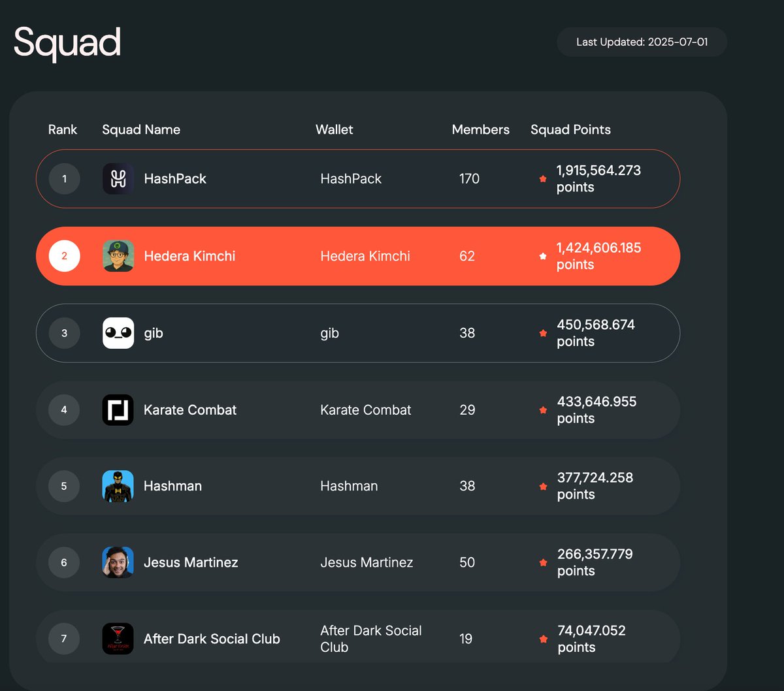784x691 pixels.
Task: Select the After Dark Social Club squad name
Action: [x=212, y=639]
